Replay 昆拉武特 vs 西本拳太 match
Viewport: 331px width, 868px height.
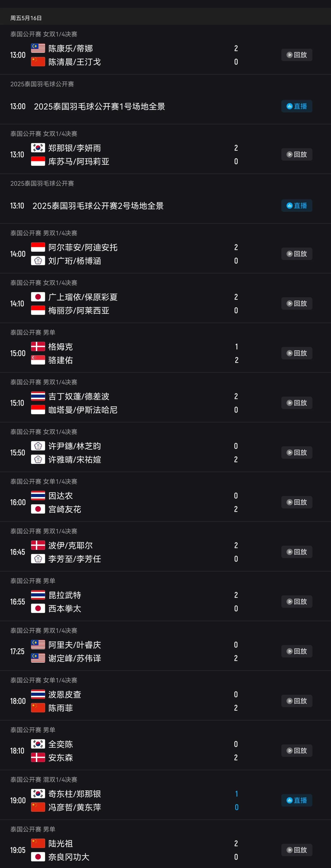(297, 601)
